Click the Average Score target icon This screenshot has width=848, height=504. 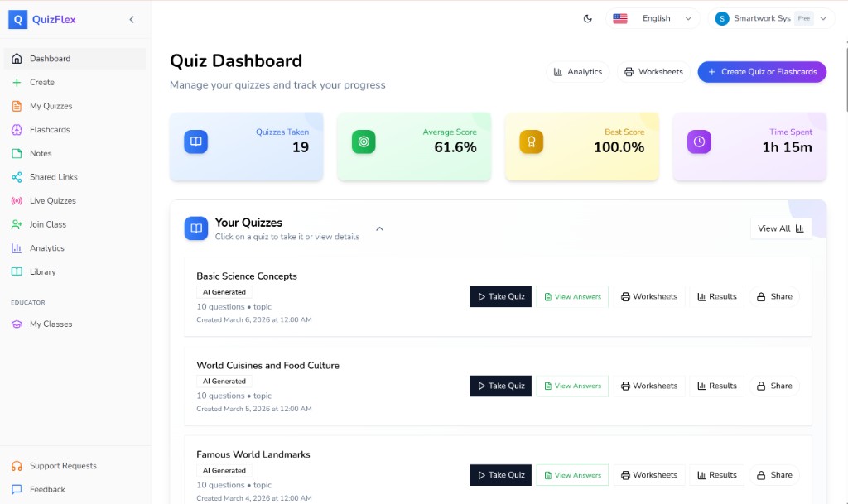click(364, 142)
